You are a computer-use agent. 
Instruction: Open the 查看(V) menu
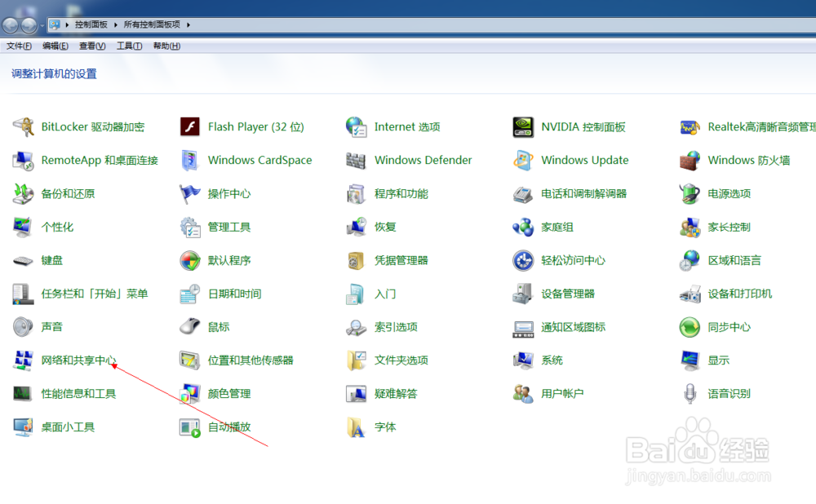click(92, 46)
